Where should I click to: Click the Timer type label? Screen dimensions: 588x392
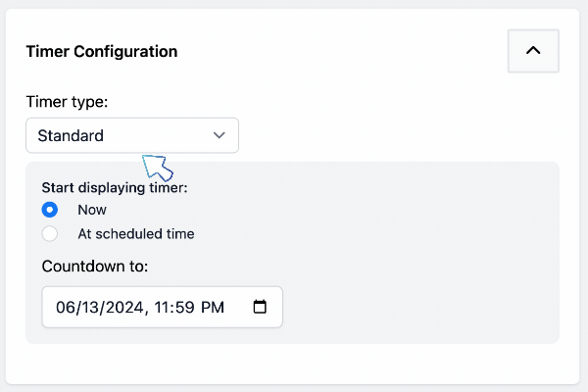67,102
